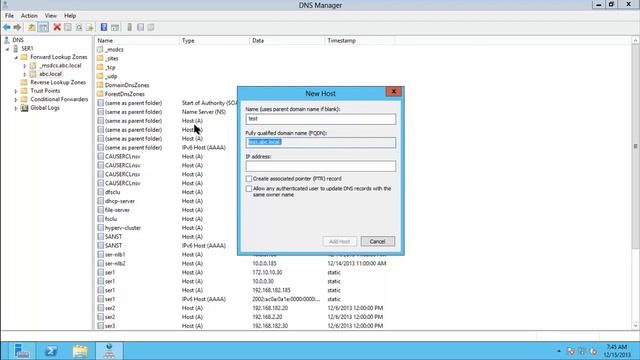Sort by the Type column header
The image size is (640, 360).
point(214,40)
